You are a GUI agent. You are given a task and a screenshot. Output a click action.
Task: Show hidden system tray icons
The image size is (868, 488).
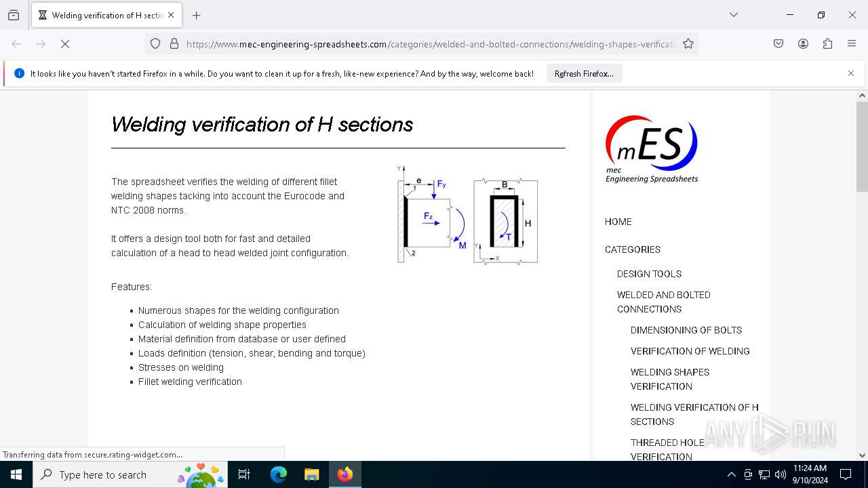coord(731,474)
